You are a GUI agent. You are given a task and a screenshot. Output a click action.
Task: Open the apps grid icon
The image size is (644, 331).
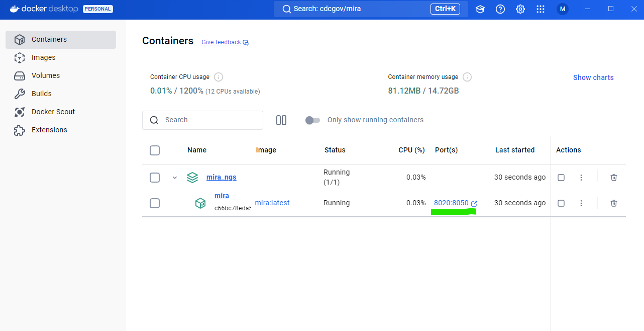click(541, 9)
